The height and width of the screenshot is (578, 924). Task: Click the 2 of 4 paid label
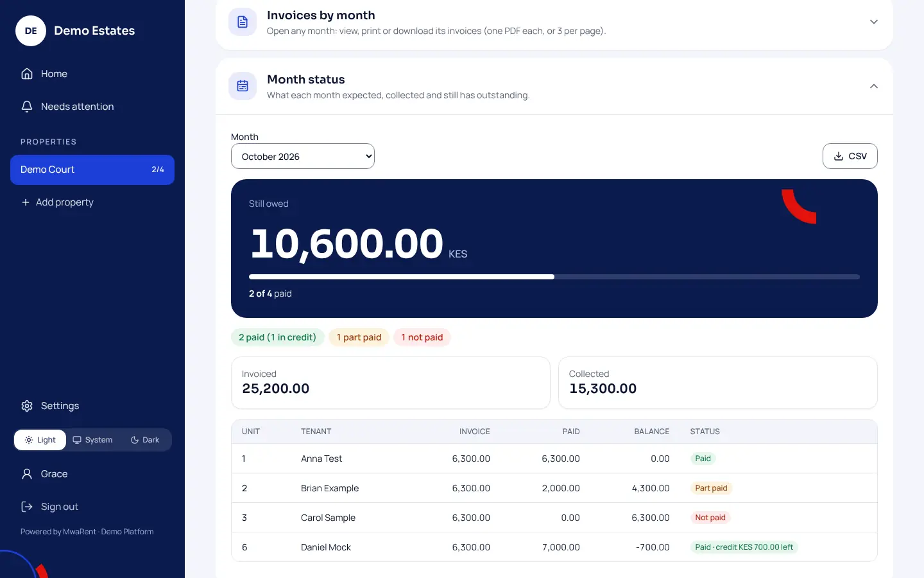click(x=270, y=293)
